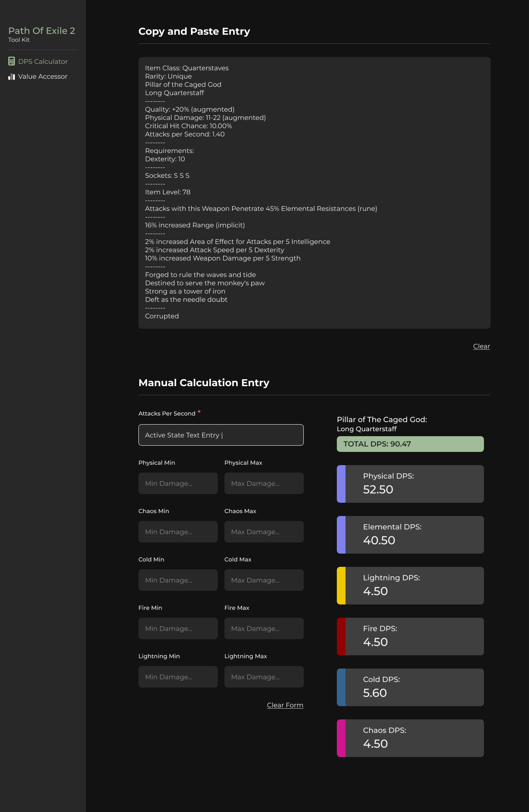
Task: Click the Path Of Exile 2 logo title
Action: [x=42, y=31]
